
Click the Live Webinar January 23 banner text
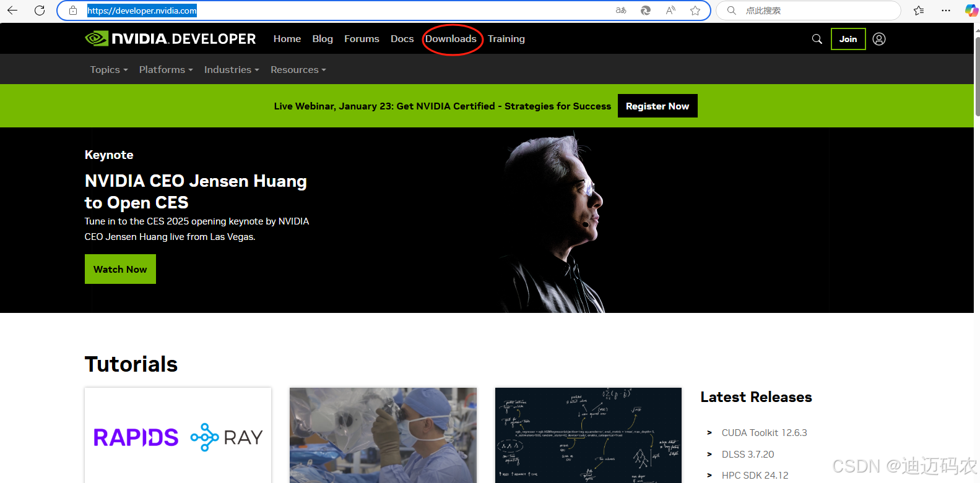(443, 106)
